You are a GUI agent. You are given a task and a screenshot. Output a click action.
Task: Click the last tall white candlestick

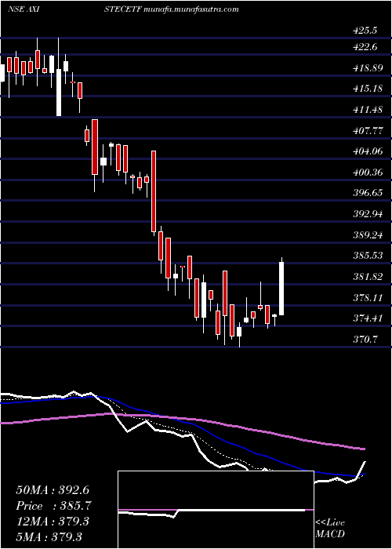(x=281, y=289)
